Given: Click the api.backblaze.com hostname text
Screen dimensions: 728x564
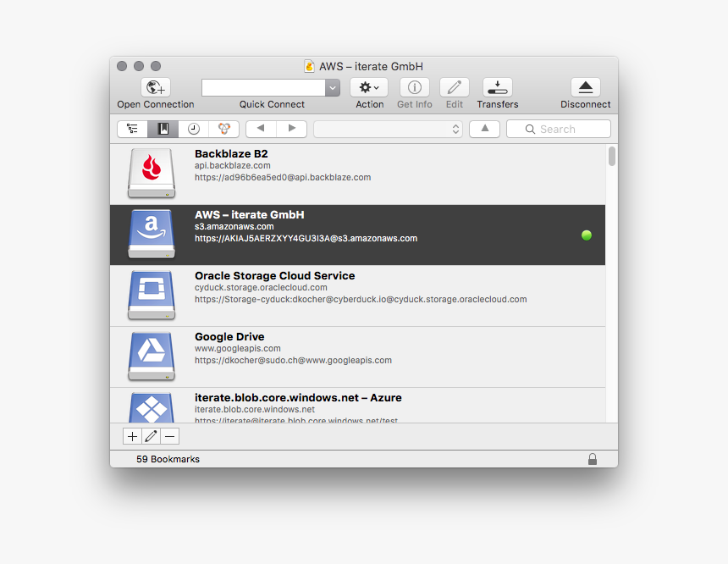Looking at the screenshot, I should 232,165.
